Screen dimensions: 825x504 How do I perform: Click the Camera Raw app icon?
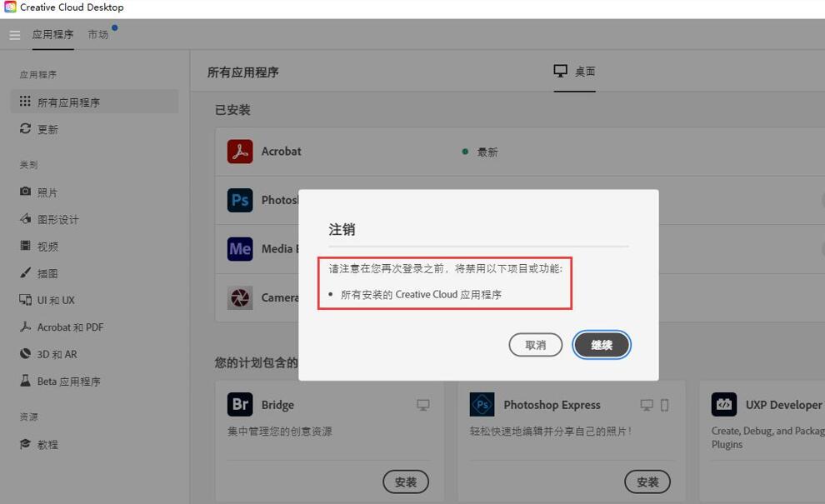pos(240,297)
